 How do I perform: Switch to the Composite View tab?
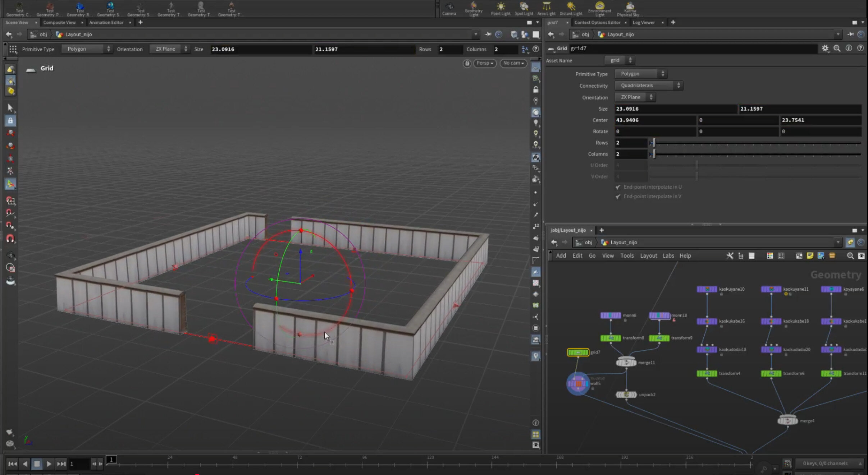click(x=59, y=22)
